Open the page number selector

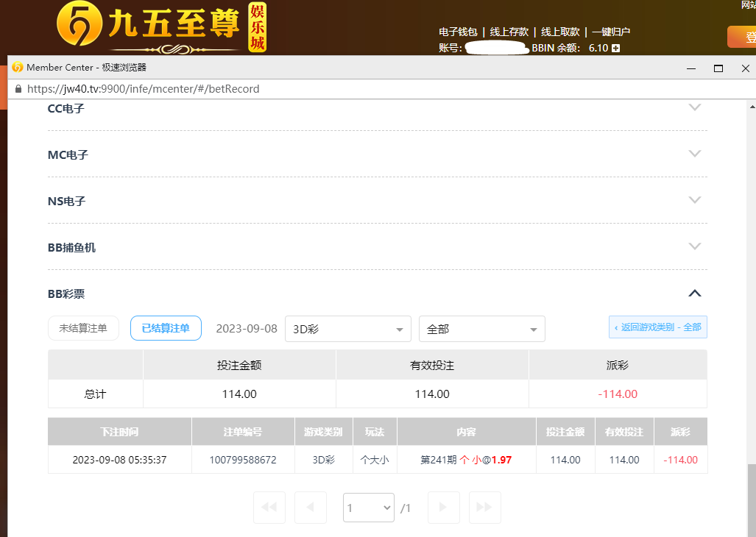click(x=368, y=508)
